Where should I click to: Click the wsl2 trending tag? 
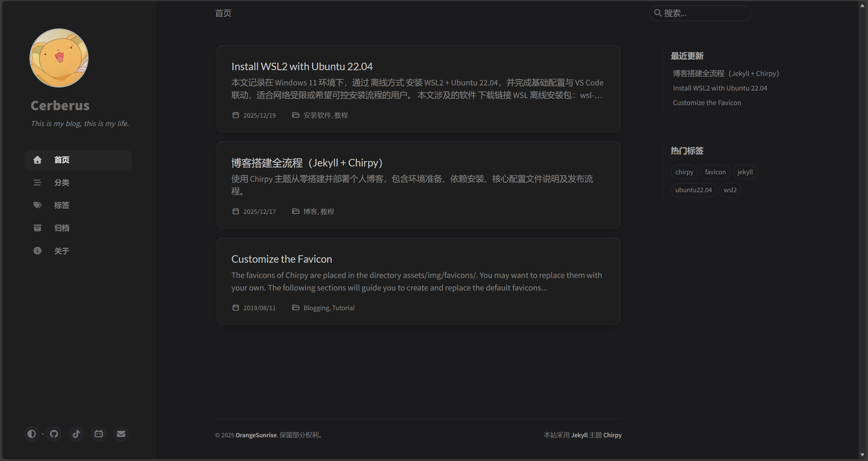pos(730,190)
